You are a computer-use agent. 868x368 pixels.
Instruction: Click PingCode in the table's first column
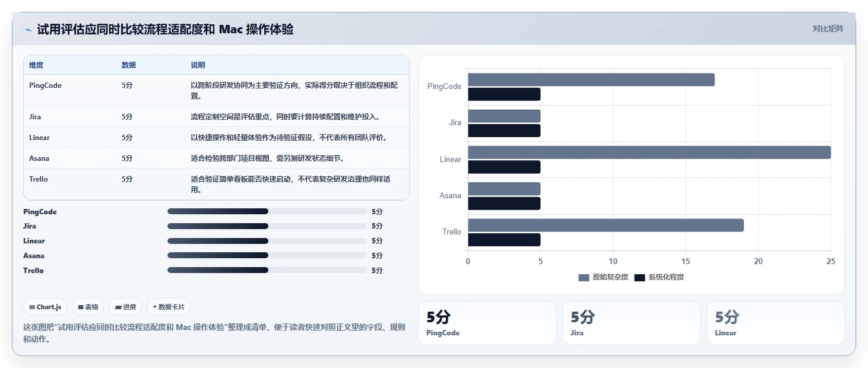45,85
